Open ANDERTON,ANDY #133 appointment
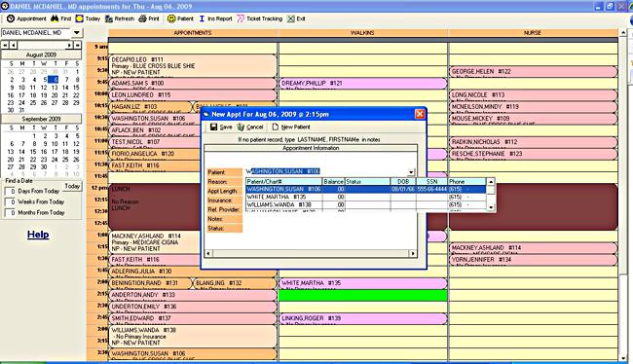 [x=193, y=295]
